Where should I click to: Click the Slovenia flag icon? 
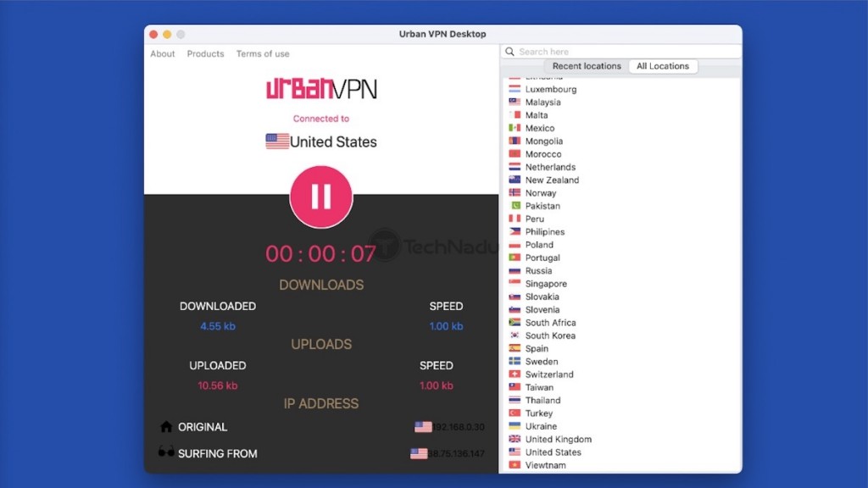(x=515, y=309)
